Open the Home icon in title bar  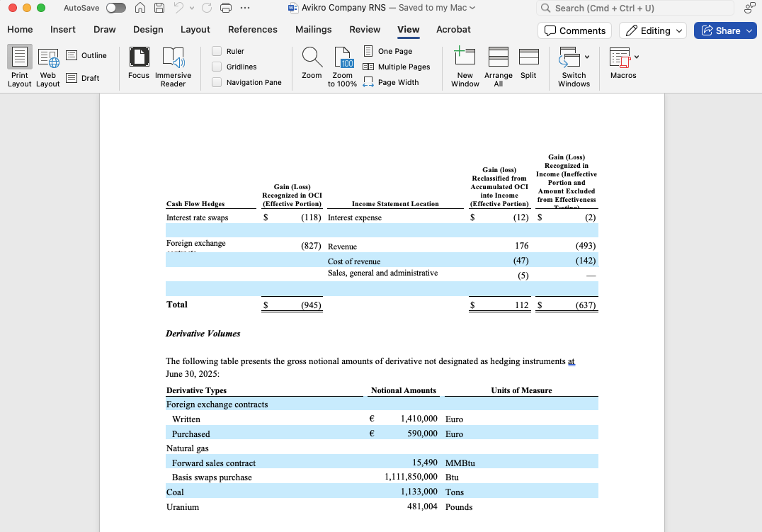point(140,8)
